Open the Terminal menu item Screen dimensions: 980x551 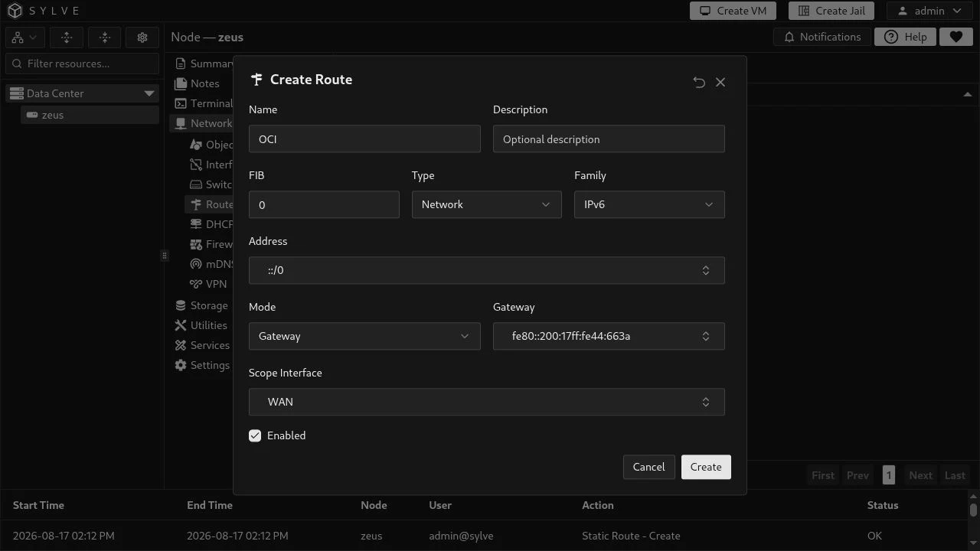click(x=203, y=103)
